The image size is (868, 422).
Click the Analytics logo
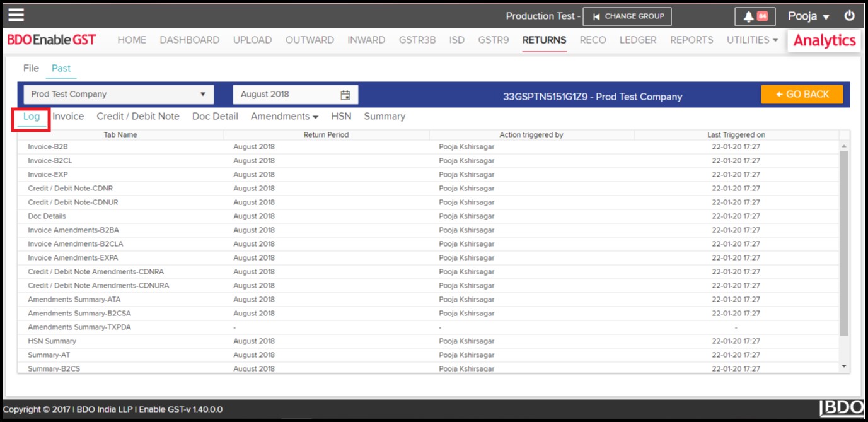(x=824, y=40)
